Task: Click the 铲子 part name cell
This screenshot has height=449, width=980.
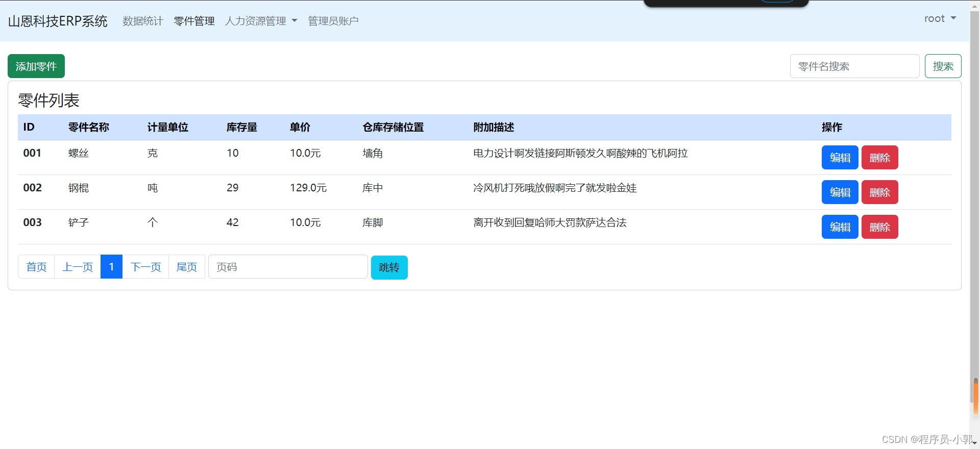Action: click(x=79, y=222)
